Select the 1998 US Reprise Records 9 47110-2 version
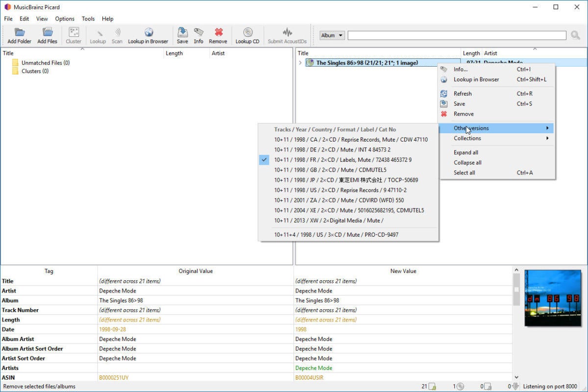Image resolution: width=588 pixels, height=392 pixels. tap(348, 190)
